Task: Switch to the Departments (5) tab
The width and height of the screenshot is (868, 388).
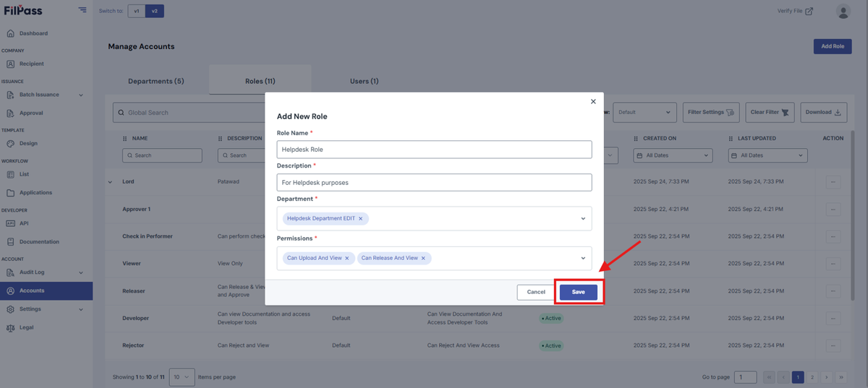Action: (156, 81)
